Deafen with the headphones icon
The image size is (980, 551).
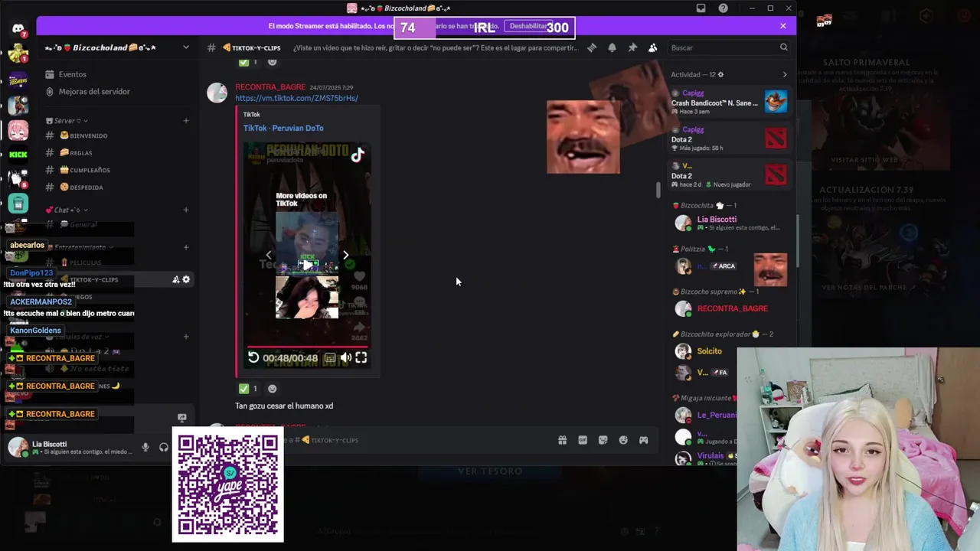164,448
